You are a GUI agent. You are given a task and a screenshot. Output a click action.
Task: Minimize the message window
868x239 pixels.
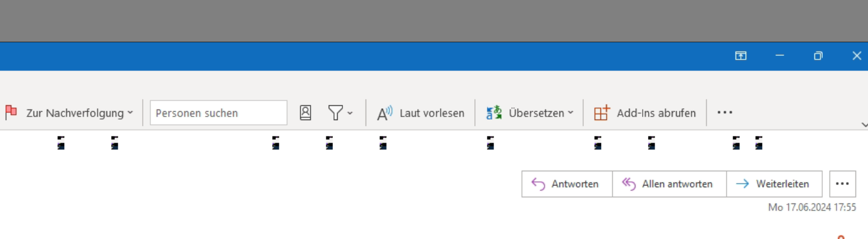coord(779,56)
